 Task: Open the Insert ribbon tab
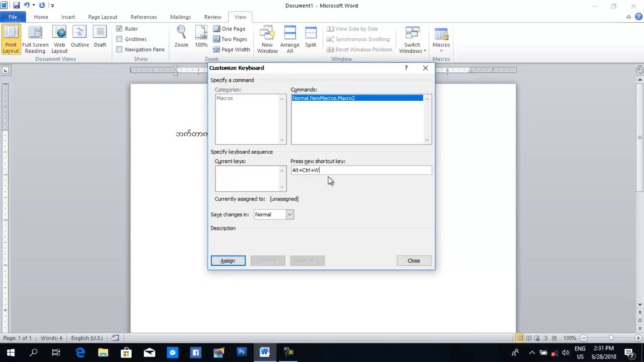[68, 17]
